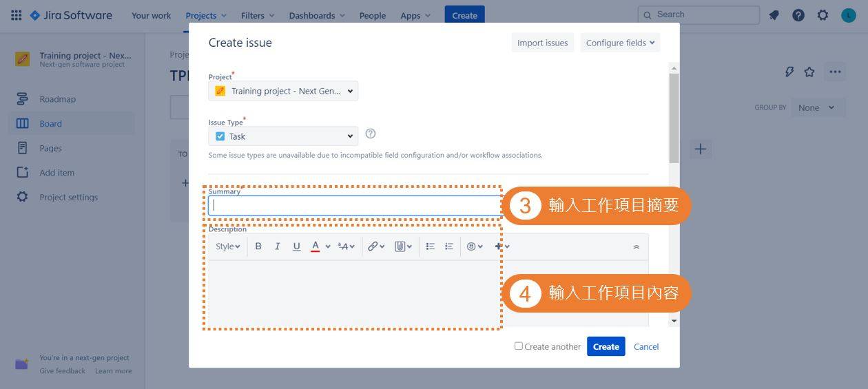Open the emoji insert dropdown
This screenshot has width=868, height=389.
[475, 246]
